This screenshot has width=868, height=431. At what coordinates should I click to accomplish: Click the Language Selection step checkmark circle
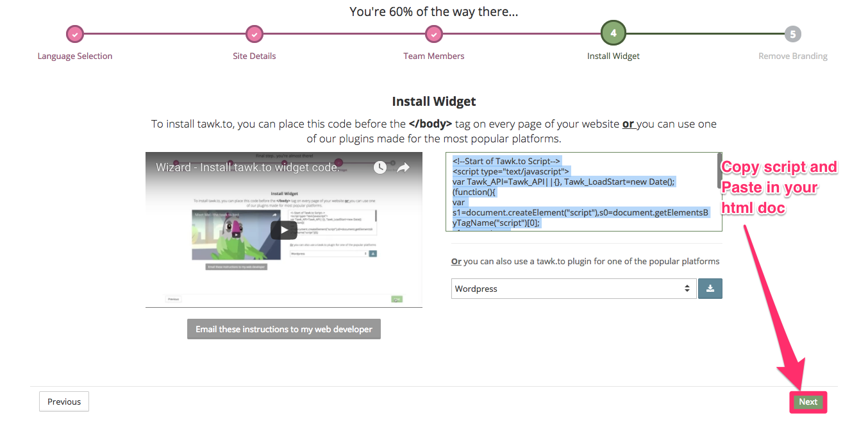pyautogui.click(x=75, y=33)
